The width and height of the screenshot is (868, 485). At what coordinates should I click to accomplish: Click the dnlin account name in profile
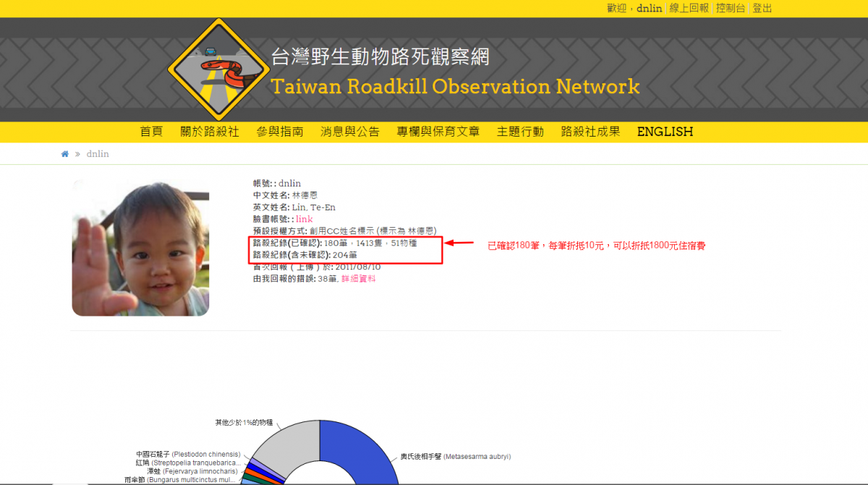tap(289, 184)
